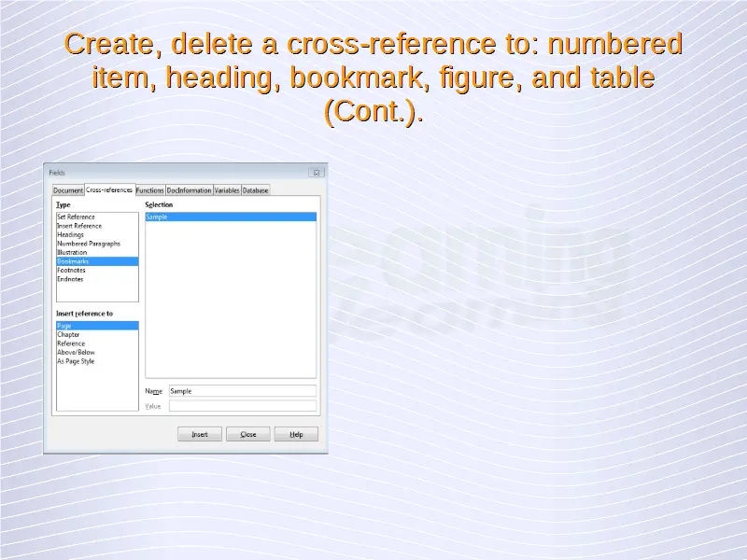Click the Close button

pos(247,435)
